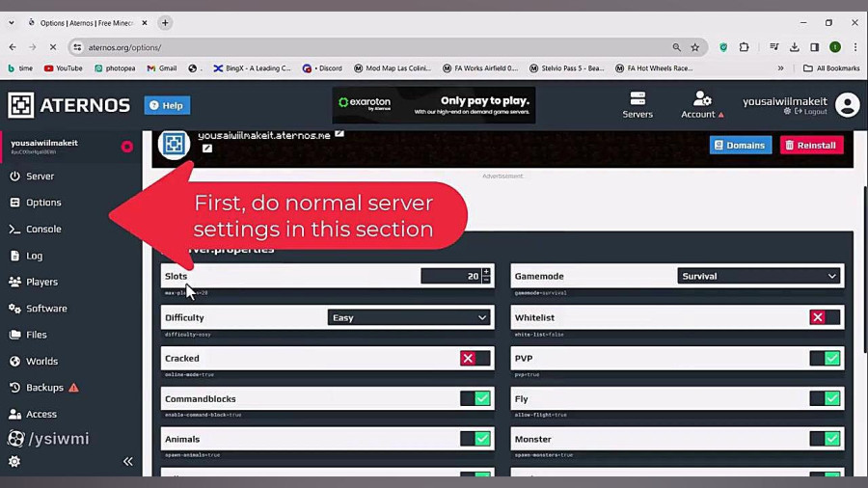Toggle the Commandblocks switch
The width and height of the screenshot is (868, 488).
click(475, 398)
